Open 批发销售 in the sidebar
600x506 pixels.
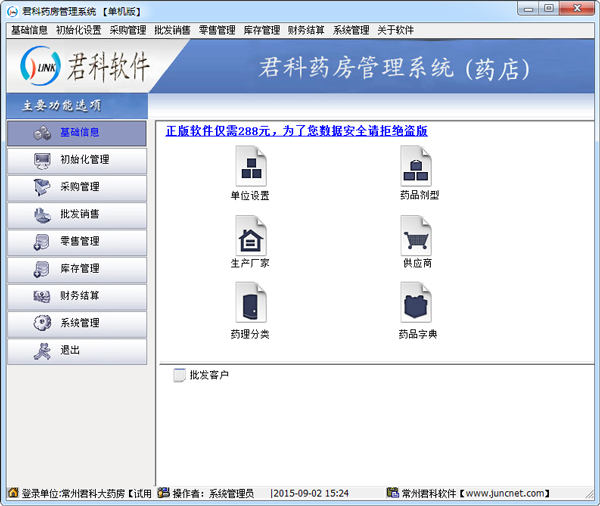[77, 214]
